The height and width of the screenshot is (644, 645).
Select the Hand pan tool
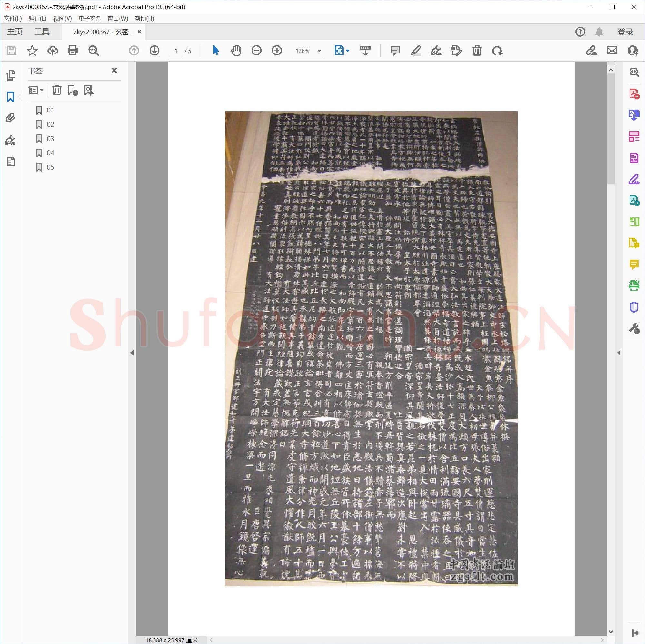pos(236,51)
